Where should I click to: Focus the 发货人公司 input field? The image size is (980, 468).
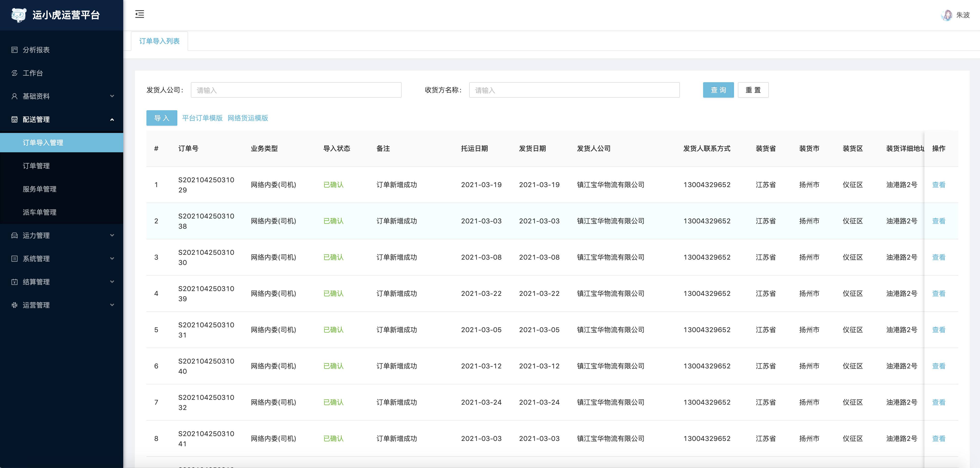coord(295,90)
